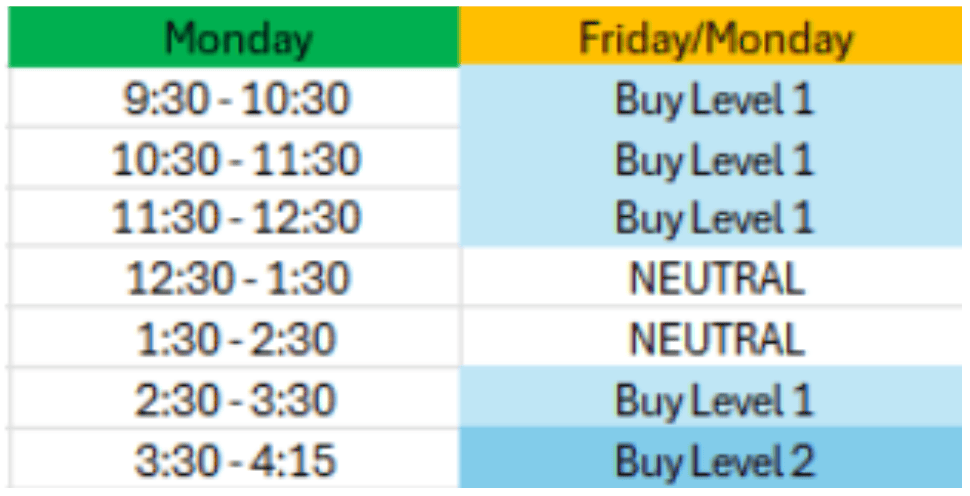
Task: Pick the darkest blue shaded cell
Action: [x=711, y=458]
